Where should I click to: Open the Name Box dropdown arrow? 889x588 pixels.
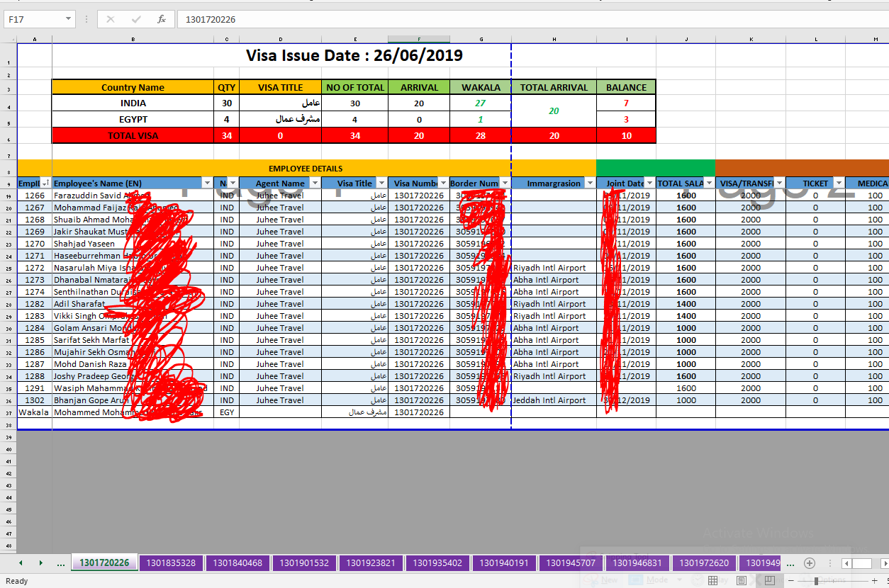pos(69,19)
